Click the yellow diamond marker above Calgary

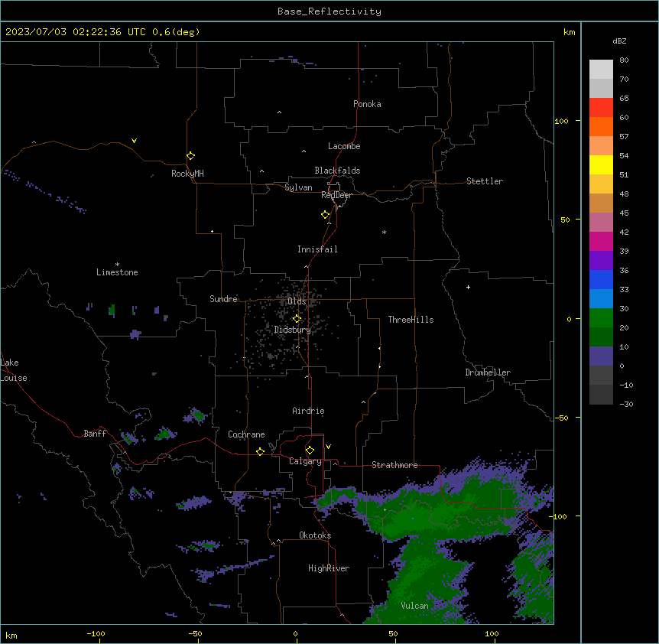[x=310, y=450]
